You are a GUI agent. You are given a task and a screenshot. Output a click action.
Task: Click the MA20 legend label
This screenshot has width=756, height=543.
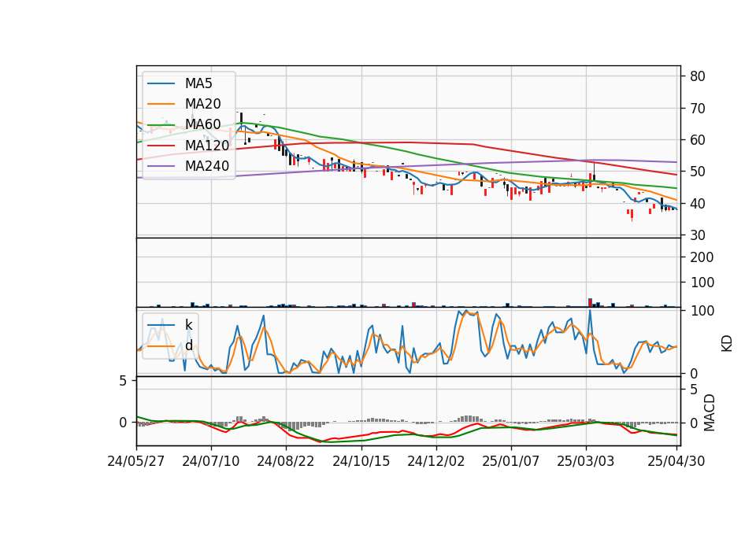202,104
